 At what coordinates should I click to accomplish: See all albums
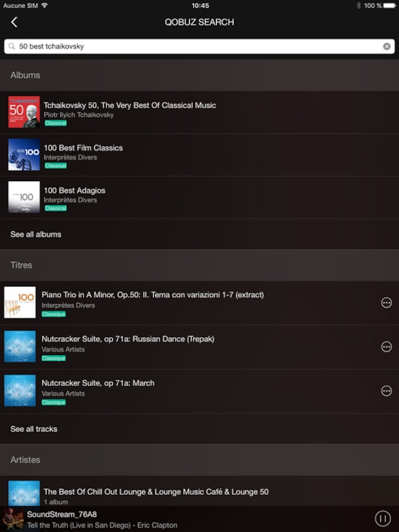tap(36, 234)
